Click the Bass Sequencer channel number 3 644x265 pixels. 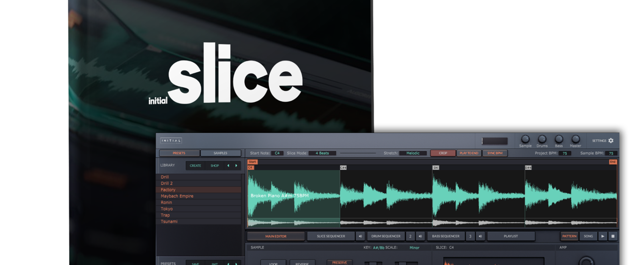(x=470, y=236)
